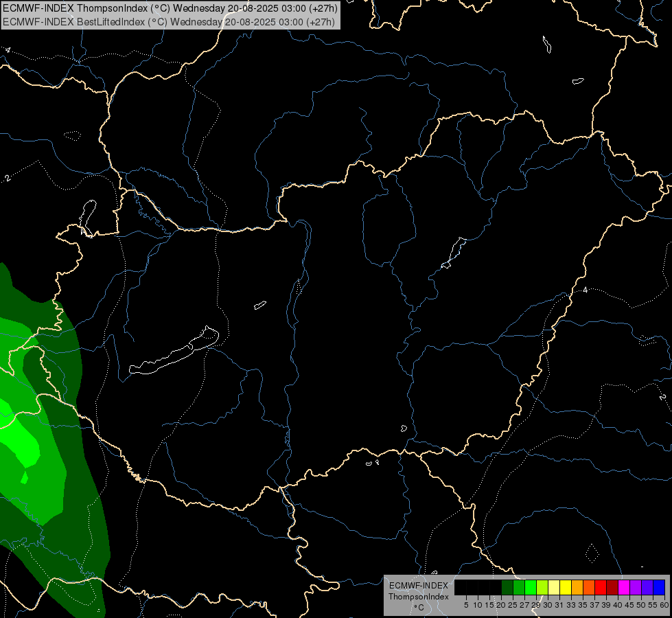Click the ThompsonIndex title line at the top

click(170, 8)
